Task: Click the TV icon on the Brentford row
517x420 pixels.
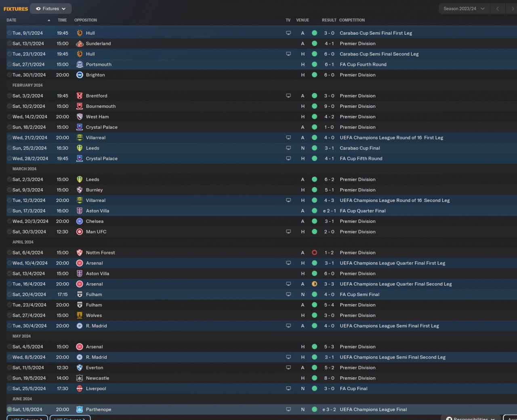Action: click(288, 96)
